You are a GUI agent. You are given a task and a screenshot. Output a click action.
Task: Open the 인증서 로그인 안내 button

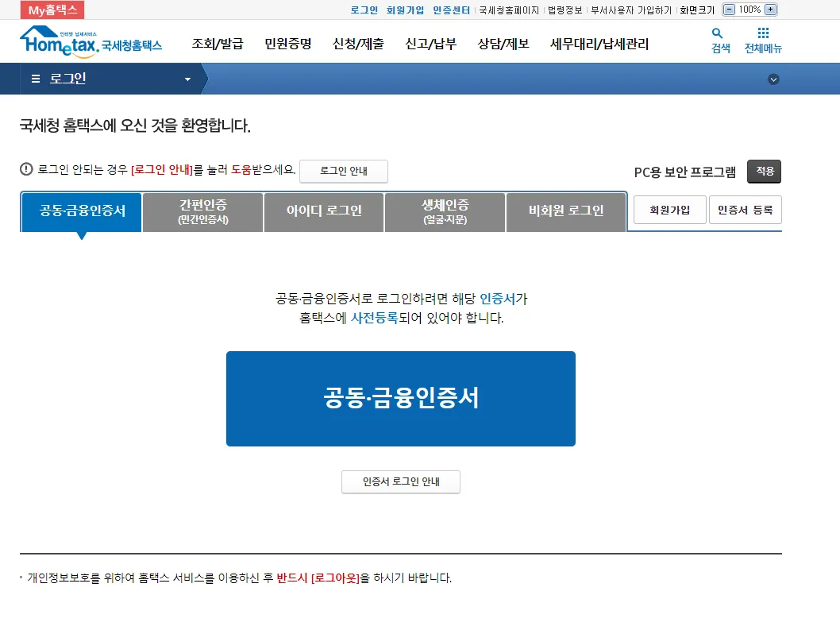click(x=401, y=482)
